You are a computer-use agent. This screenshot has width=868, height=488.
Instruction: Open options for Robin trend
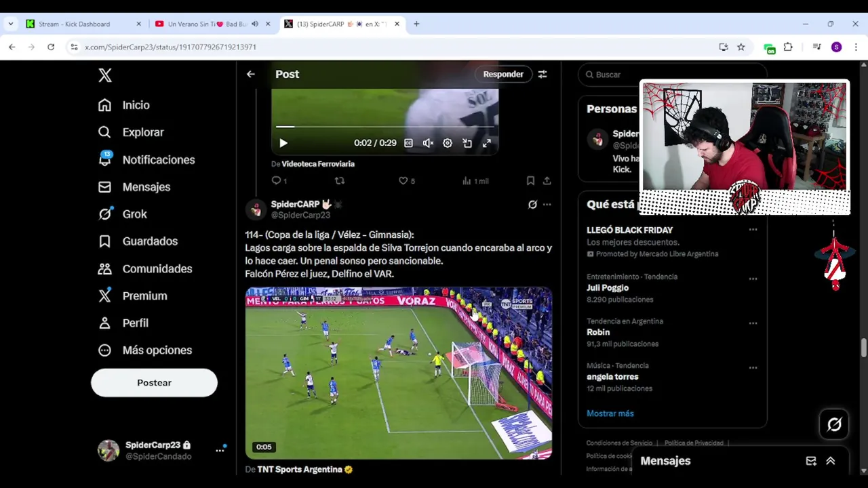pyautogui.click(x=753, y=323)
